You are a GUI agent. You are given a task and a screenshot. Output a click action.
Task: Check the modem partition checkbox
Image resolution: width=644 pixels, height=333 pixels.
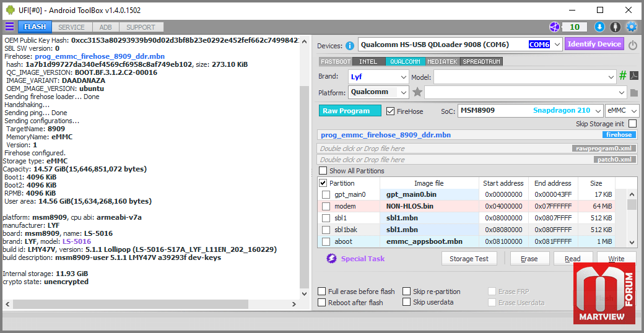[x=326, y=206]
